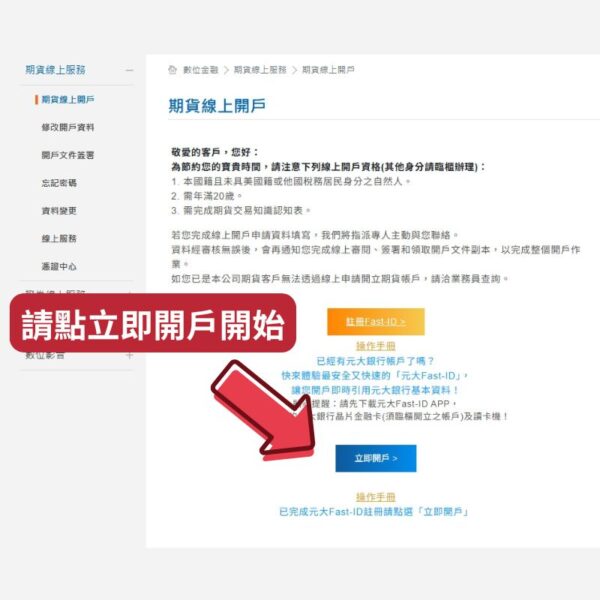Open 線上服務 sidebar item
Image resolution: width=600 pixels, height=600 pixels.
coord(59,239)
